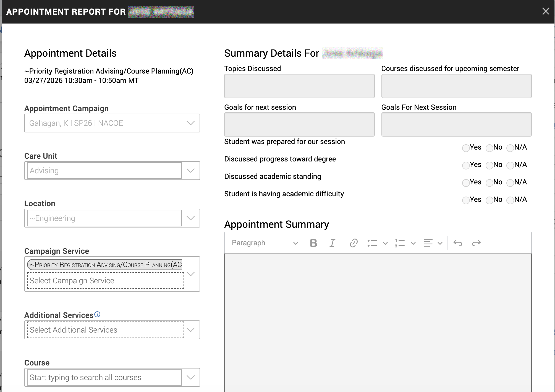Apply bulleted list in summary editor

point(372,243)
